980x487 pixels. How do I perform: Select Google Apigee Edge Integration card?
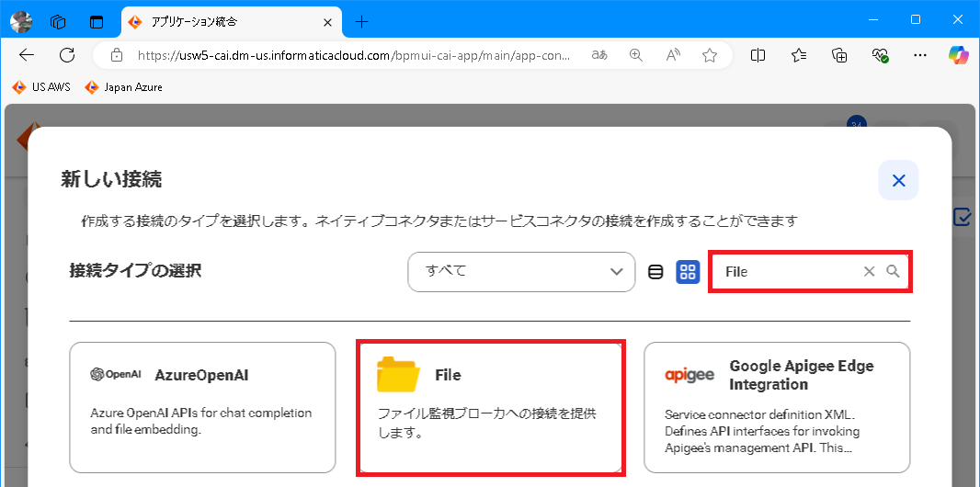(777, 407)
